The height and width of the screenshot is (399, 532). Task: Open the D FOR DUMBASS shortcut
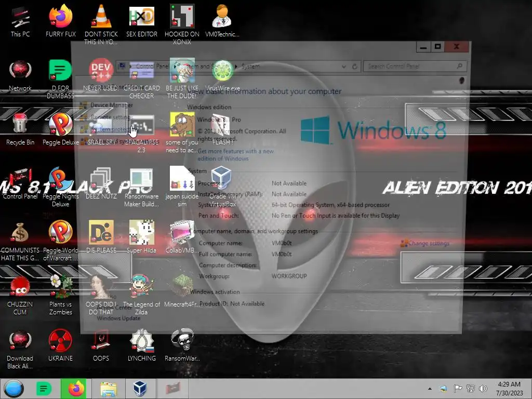(60, 79)
